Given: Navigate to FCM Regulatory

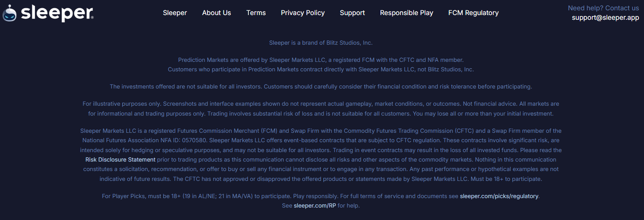Looking at the screenshot, I should click(474, 13).
